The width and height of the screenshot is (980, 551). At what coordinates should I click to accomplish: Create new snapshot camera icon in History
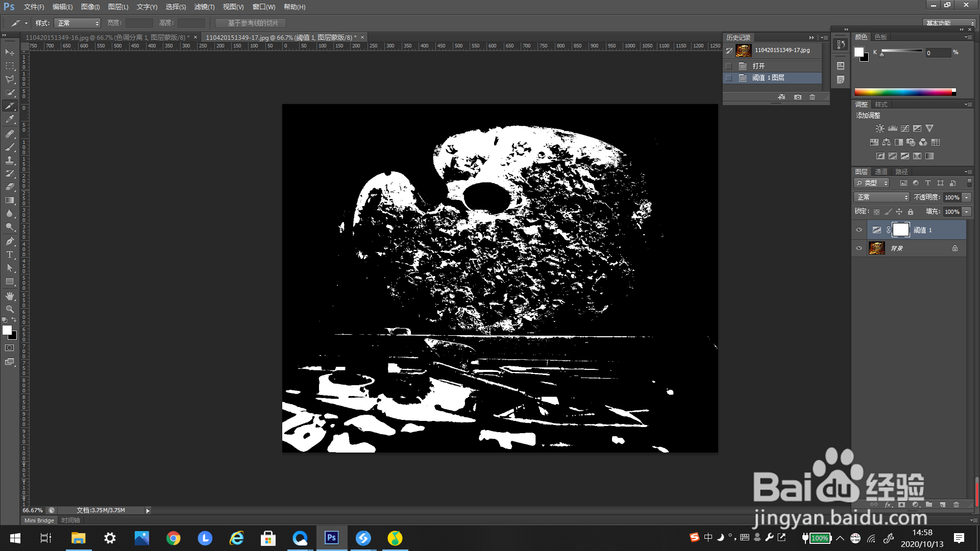(798, 97)
